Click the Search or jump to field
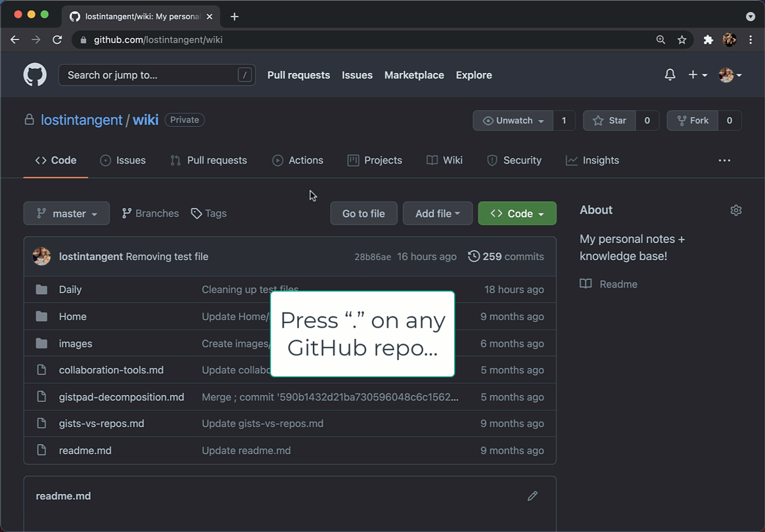 (x=156, y=75)
